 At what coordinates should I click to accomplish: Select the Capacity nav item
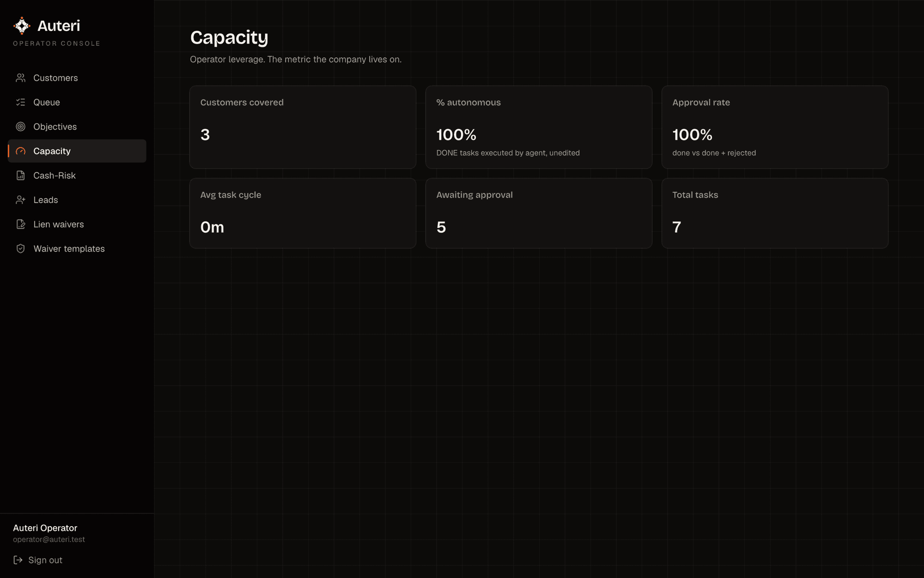coord(77,151)
